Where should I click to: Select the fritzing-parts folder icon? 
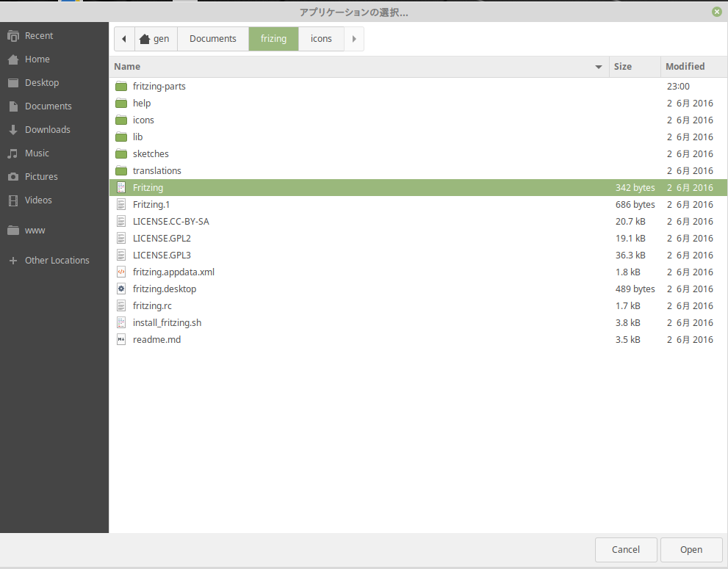(121, 87)
